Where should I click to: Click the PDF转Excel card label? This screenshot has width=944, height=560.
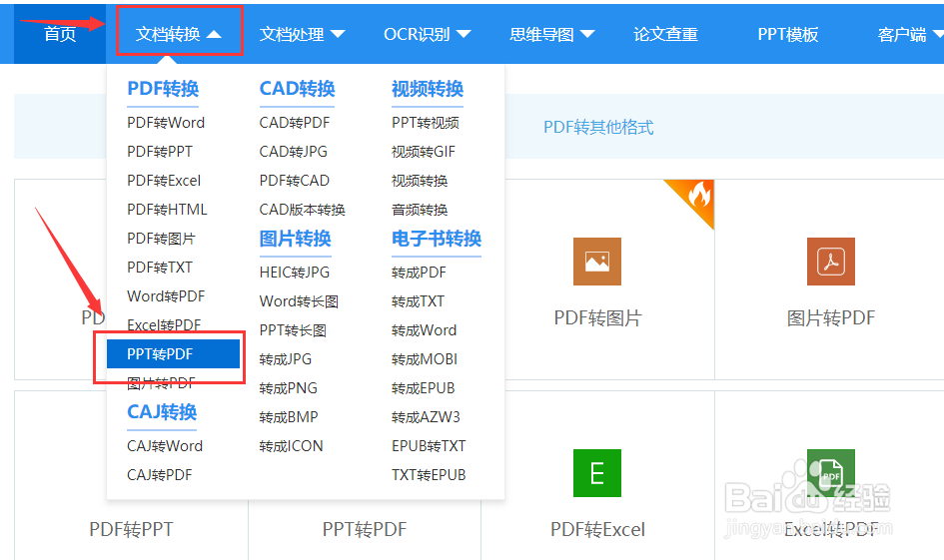pyautogui.click(x=597, y=529)
